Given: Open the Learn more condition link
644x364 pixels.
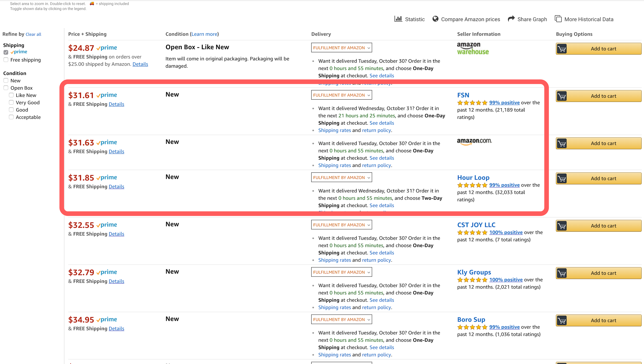Looking at the screenshot, I should (x=204, y=34).
